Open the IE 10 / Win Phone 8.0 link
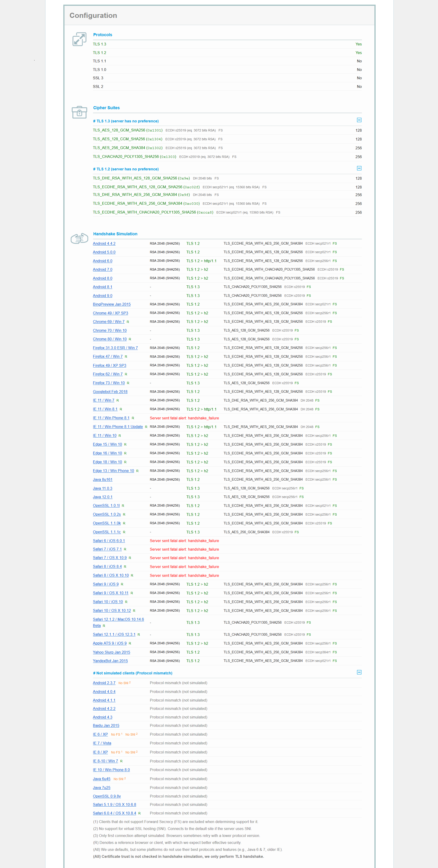Viewport: 438px width, 868px height. [x=111, y=770]
